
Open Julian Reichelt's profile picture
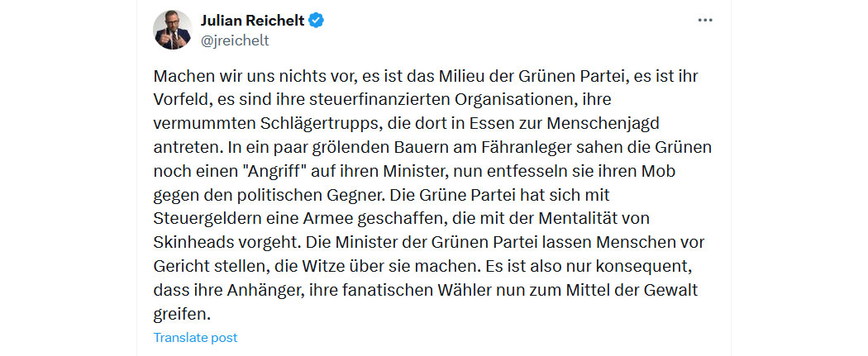[173, 30]
